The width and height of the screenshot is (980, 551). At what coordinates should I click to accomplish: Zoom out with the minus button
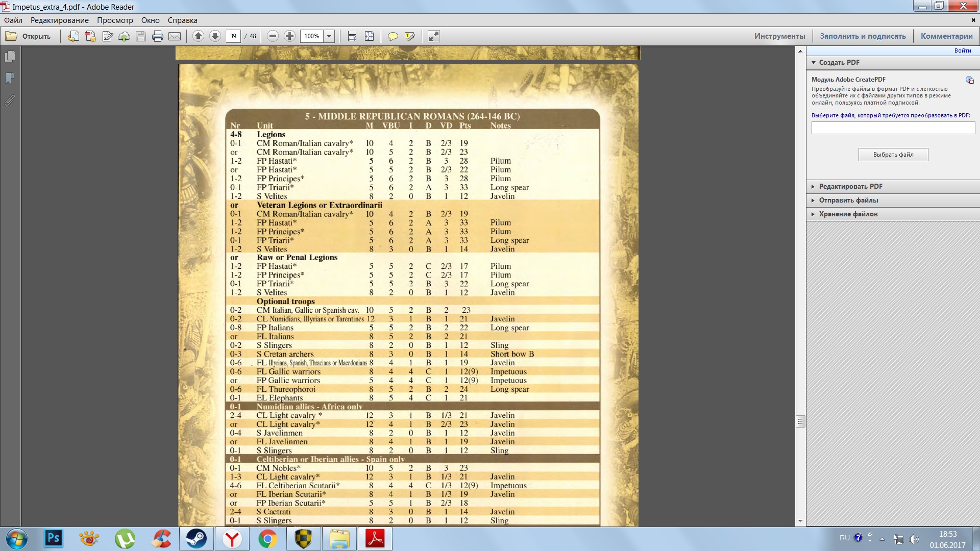coord(273,36)
